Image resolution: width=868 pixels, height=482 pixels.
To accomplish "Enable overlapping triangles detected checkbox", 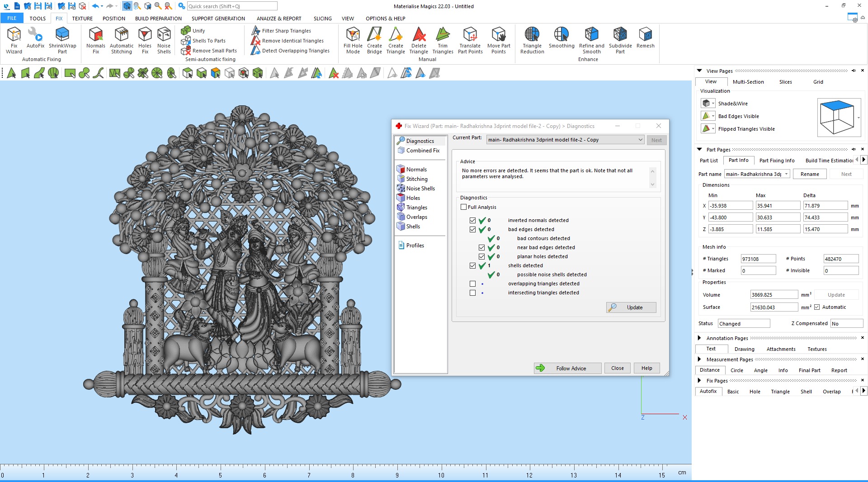I will click(x=472, y=284).
